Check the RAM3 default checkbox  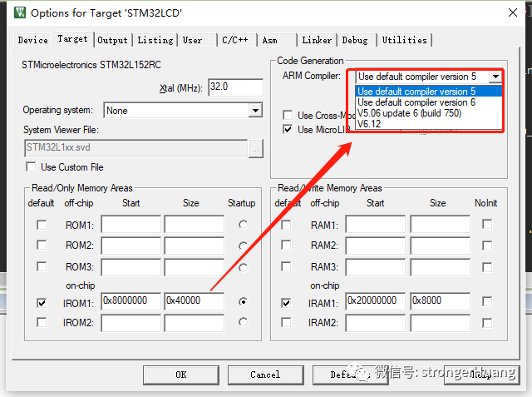[286, 266]
